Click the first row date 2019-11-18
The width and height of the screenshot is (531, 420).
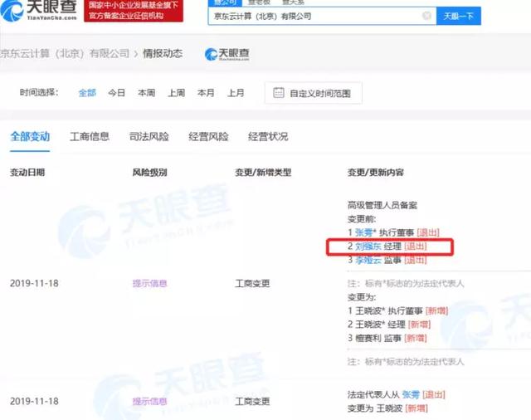coord(34,283)
